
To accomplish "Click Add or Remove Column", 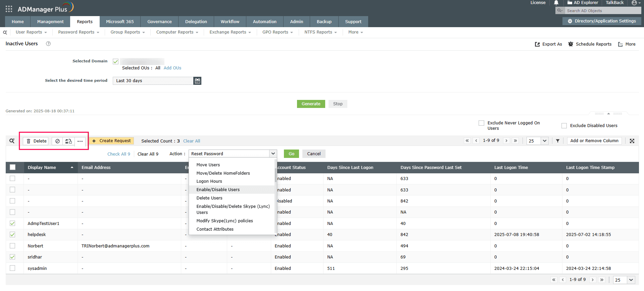I will click(x=594, y=141).
